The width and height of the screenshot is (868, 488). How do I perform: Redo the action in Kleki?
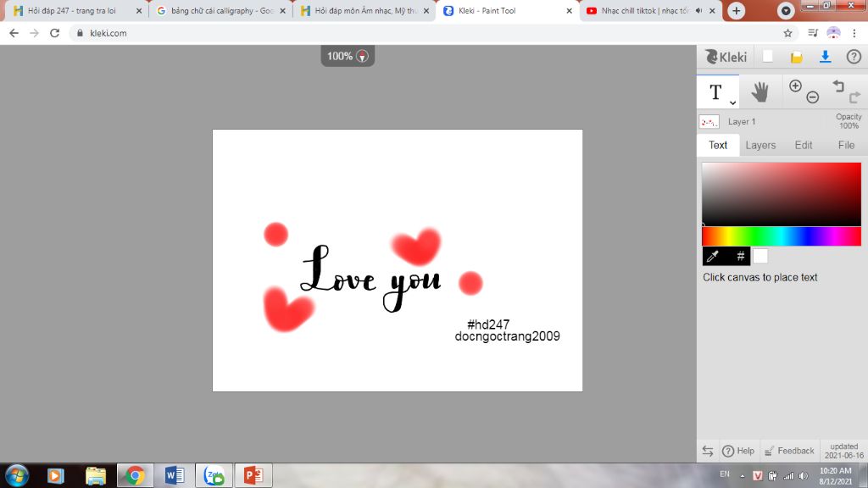pyautogui.click(x=854, y=97)
